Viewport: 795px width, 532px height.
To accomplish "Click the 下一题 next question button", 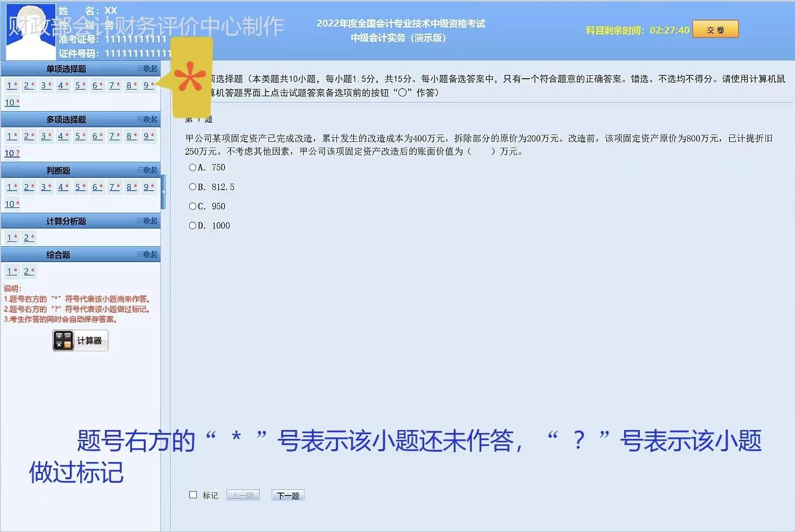I will tap(288, 495).
